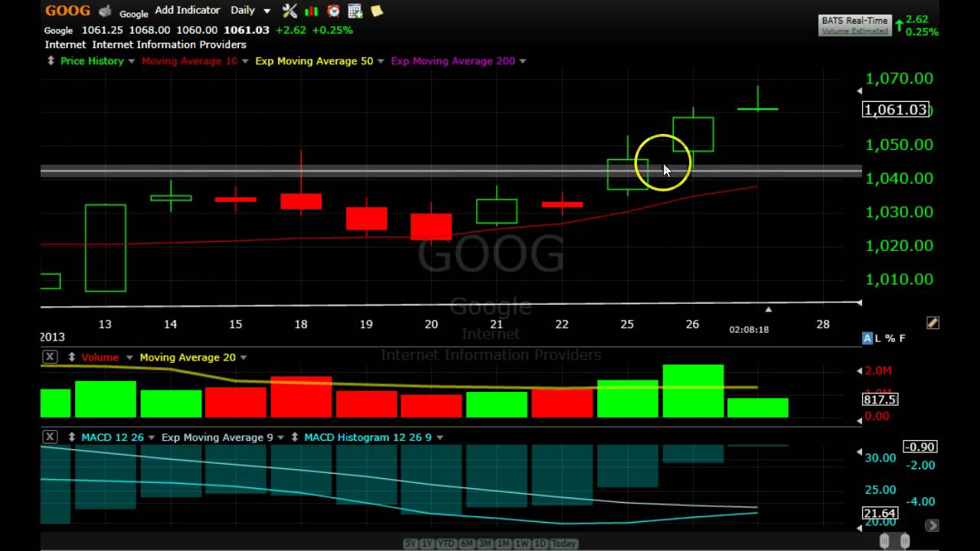Click the gray scroll-right arrow in MACD panel
The height and width of the screenshot is (551, 980).
tap(932, 526)
